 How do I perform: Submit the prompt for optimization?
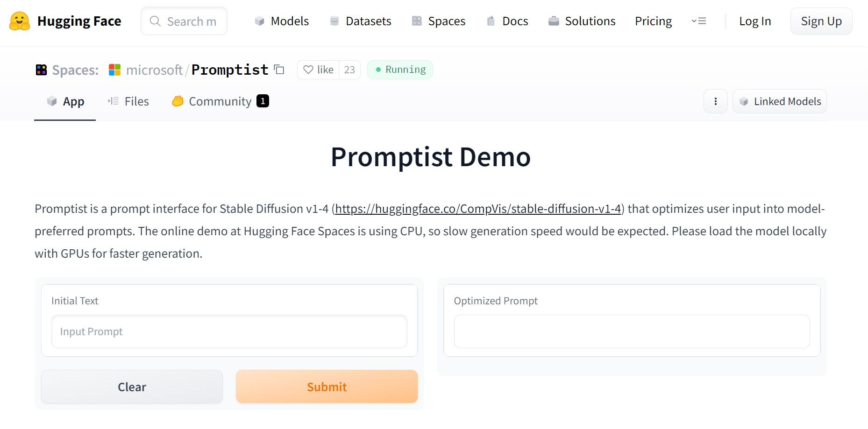(327, 387)
